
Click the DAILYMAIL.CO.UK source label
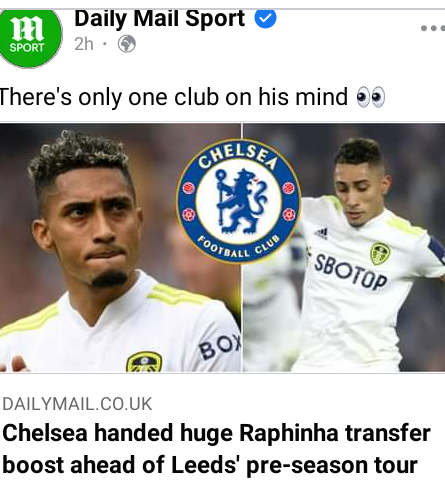pyautogui.click(x=77, y=404)
